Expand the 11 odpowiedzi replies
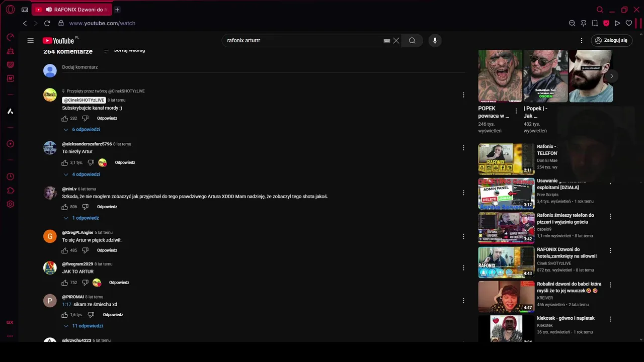The image size is (644, 362). [x=83, y=326]
